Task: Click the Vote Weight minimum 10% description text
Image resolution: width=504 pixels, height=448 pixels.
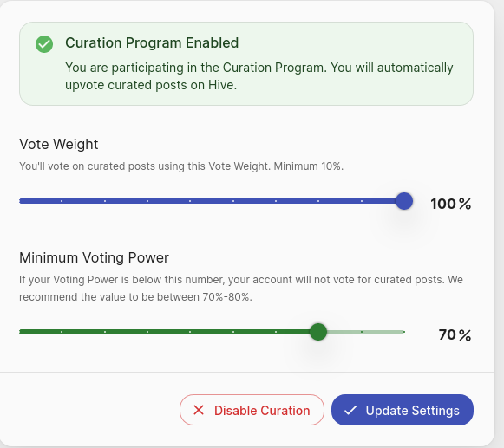Action: 181,166
